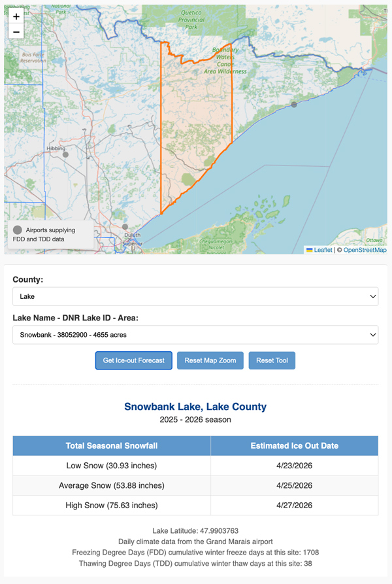Select the Average Snow (53.88 inches) cell
The width and height of the screenshot is (392, 584).
[111, 485]
